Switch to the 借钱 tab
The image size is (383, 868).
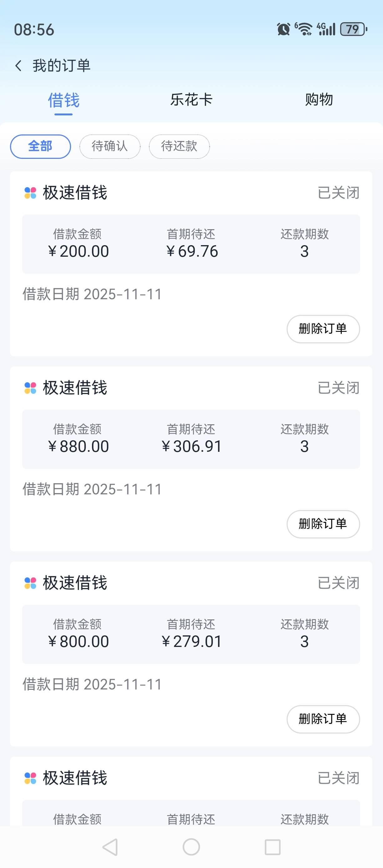[x=64, y=100]
